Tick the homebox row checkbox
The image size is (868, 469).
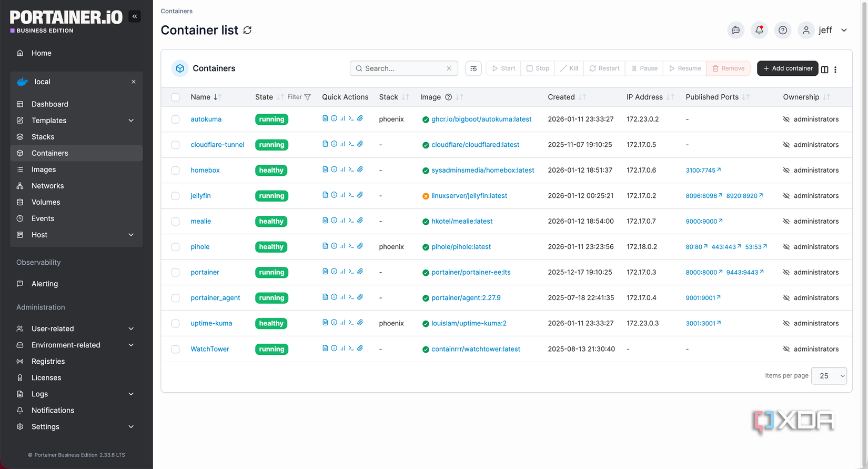(176, 171)
